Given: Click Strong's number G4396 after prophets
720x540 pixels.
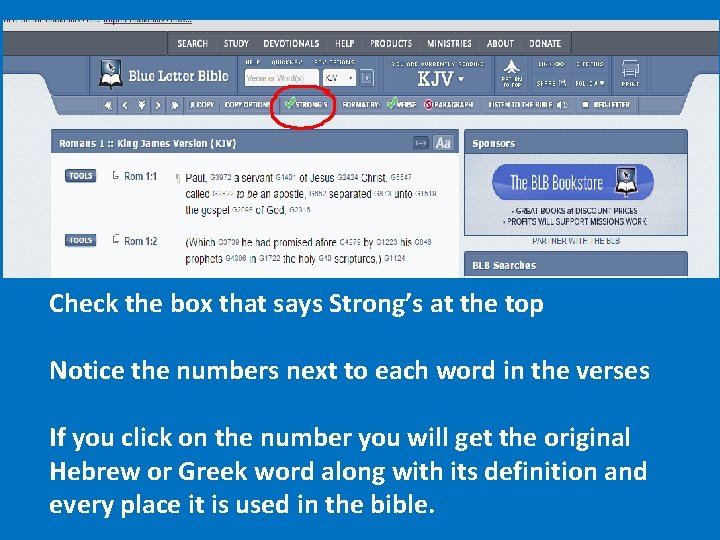Looking at the screenshot, I should (x=236, y=259).
